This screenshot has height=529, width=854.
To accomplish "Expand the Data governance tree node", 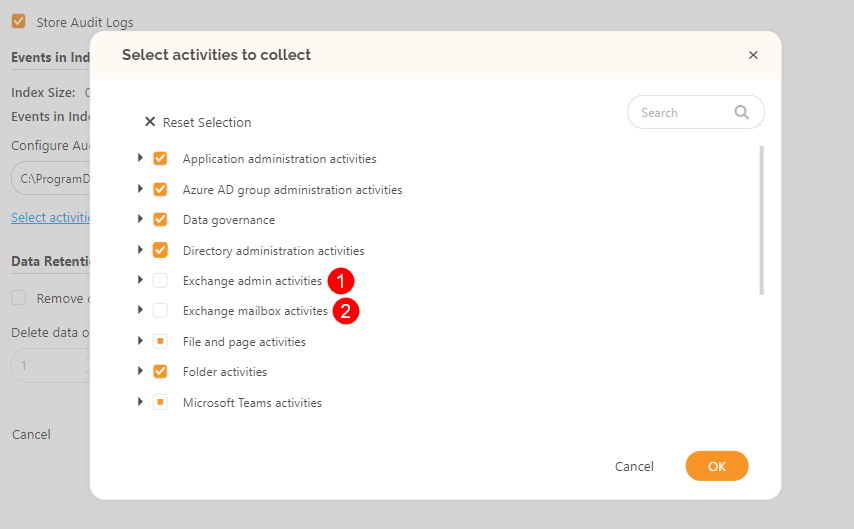I will pos(140,219).
